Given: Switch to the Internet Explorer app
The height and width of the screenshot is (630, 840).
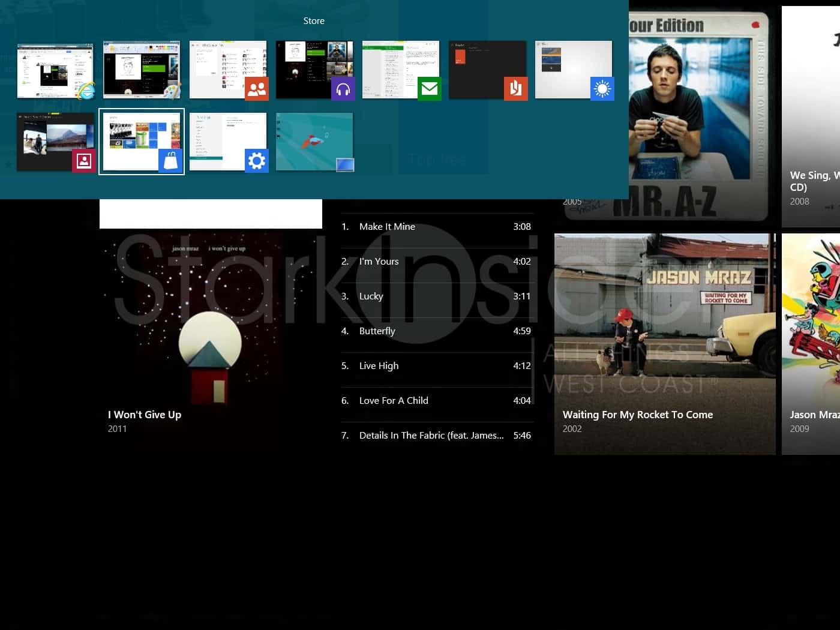Looking at the screenshot, I should pos(55,71).
